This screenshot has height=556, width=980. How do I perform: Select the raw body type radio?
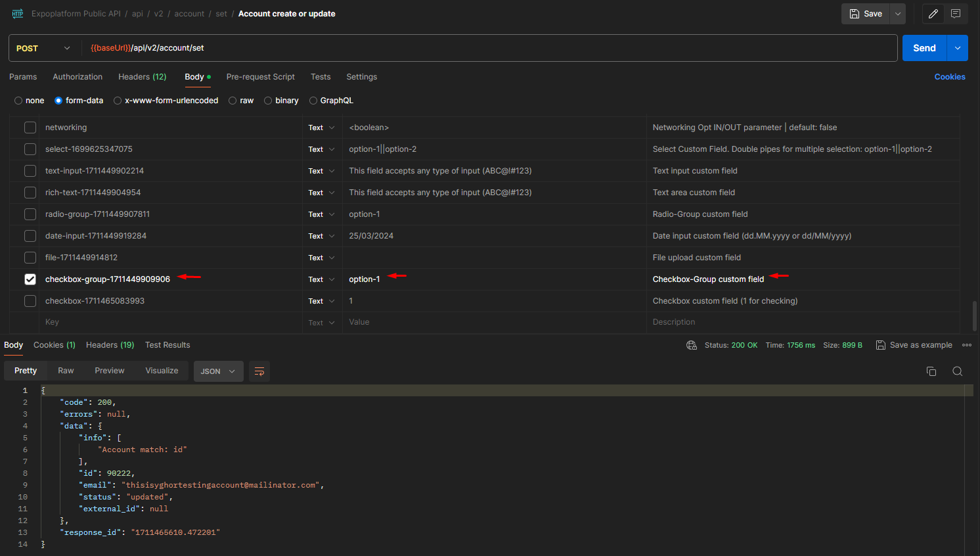pyautogui.click(x=233, y=100)
